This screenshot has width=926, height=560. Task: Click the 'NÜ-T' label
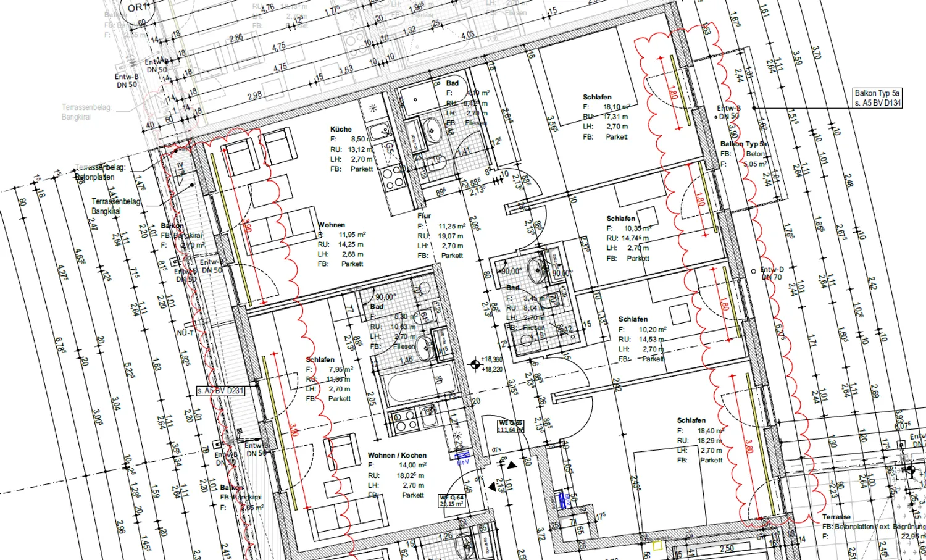coord(185,333)
